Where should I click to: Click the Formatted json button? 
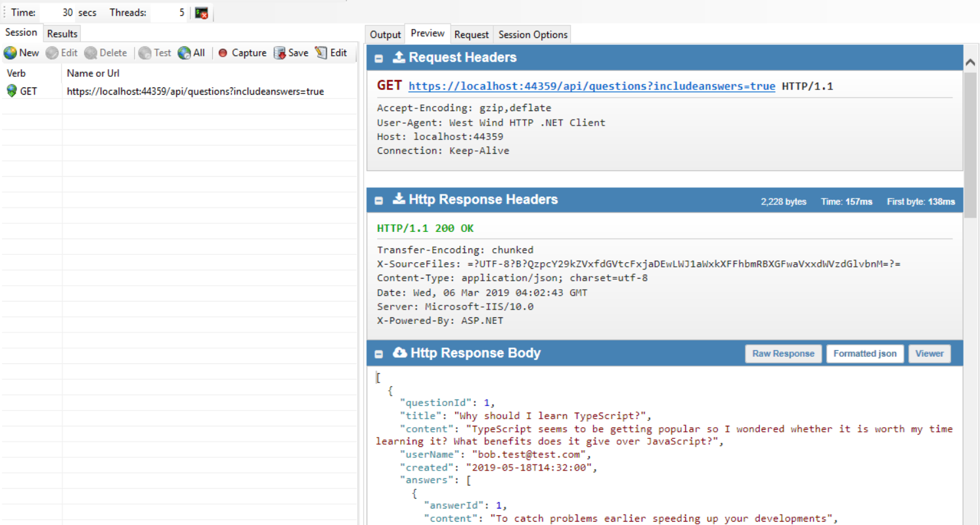click(864, 354)
